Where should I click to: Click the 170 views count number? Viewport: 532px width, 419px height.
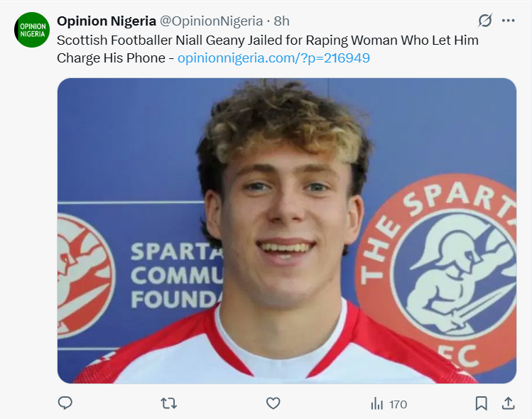pos(398,404)
